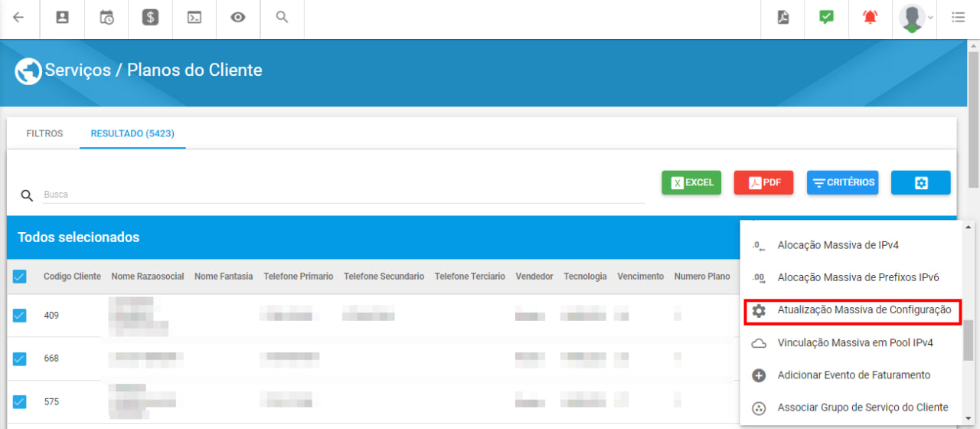This screenshot has width=980, height=429.
Task: Click the Busca search field
Action: point(343,195)
